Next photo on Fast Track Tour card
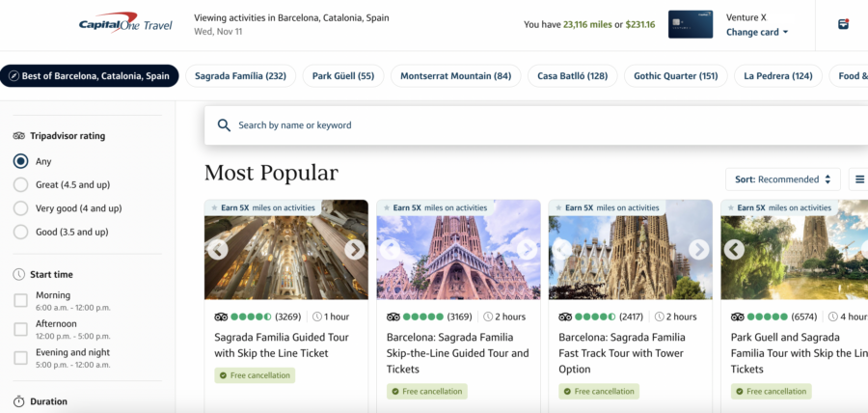The width and height of the screenshot is (868, 413). [698, 250]
